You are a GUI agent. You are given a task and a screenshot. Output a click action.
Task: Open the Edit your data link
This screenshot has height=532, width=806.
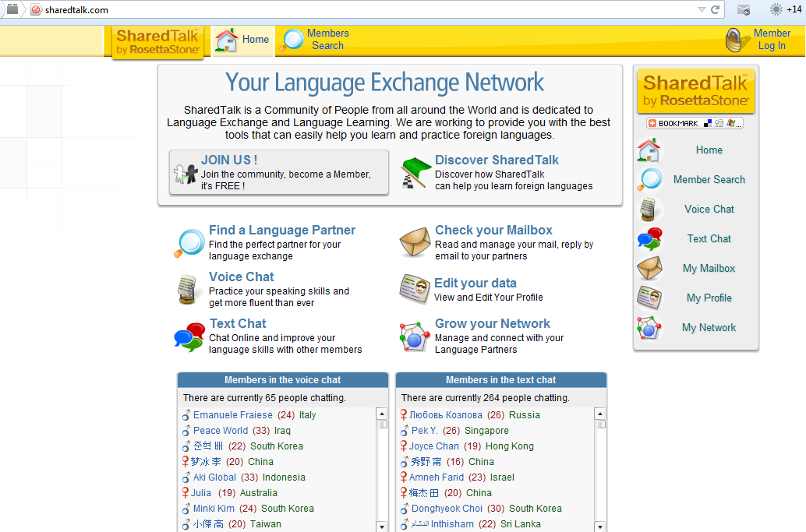click(x=475, y=283)
